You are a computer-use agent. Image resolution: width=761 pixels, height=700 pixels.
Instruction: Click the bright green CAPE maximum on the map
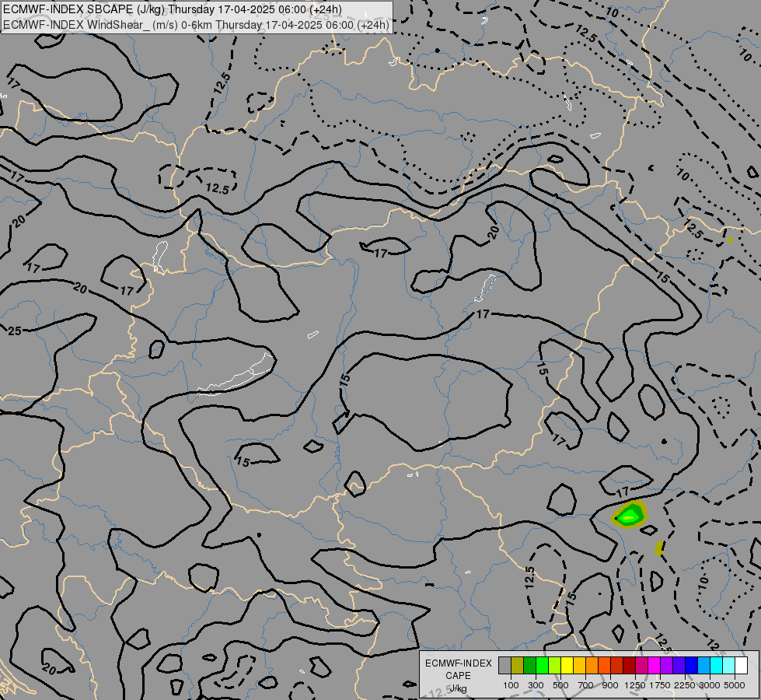click(x=630, y=516)
